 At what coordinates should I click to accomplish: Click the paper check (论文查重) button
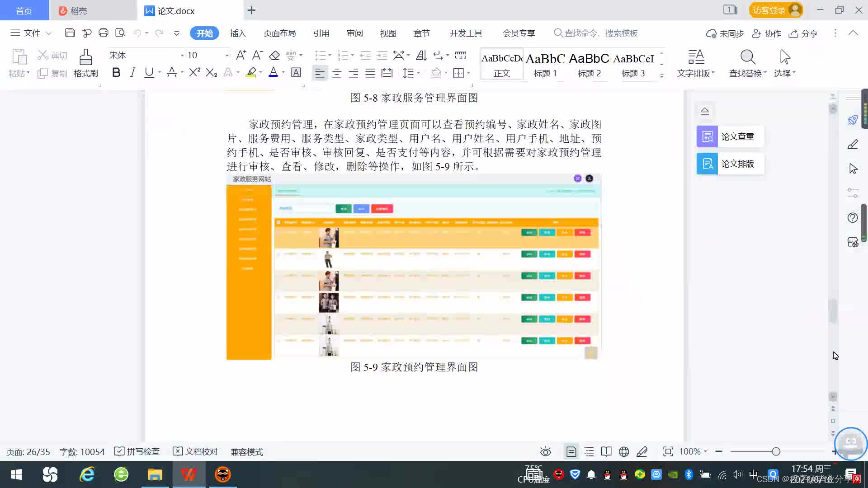[730, 136]
